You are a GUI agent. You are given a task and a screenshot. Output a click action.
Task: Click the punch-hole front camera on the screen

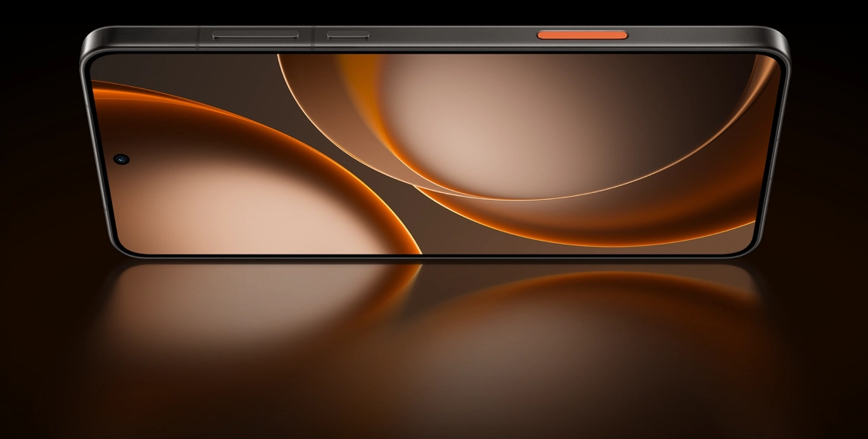(121, 160)
